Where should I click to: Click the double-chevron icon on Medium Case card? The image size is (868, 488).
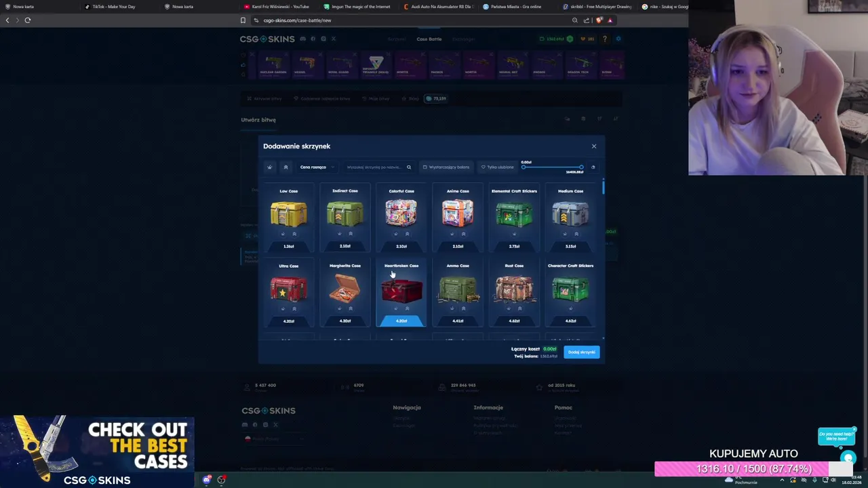tap(576, 234)
